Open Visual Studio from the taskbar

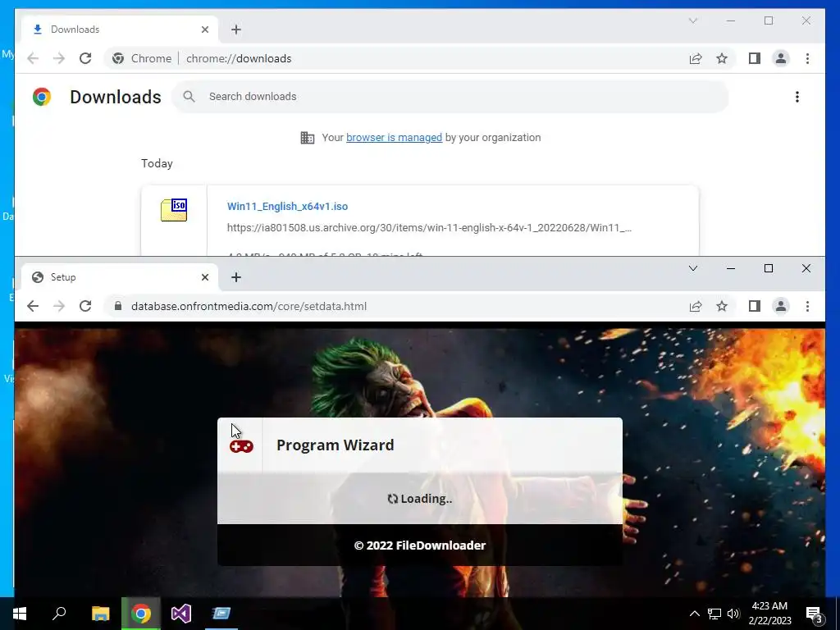tap(181, 614)
